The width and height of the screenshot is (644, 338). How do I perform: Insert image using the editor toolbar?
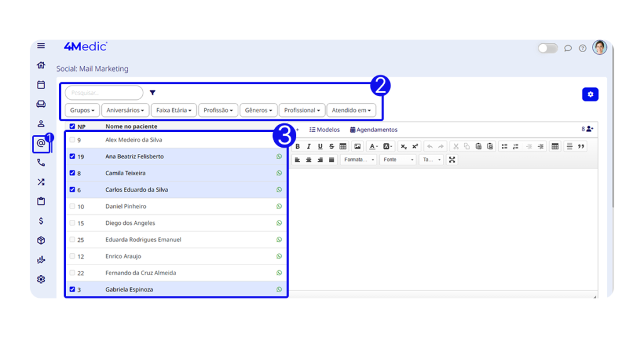[357, 146]
